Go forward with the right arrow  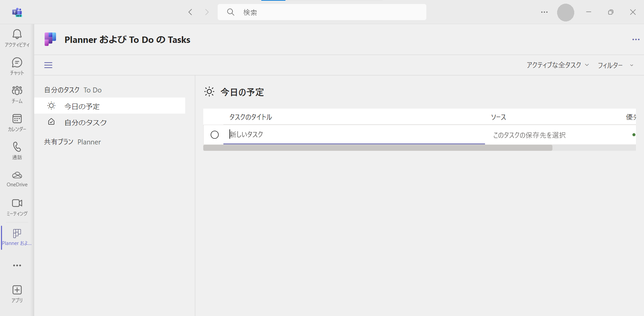(x=207, y=12)
